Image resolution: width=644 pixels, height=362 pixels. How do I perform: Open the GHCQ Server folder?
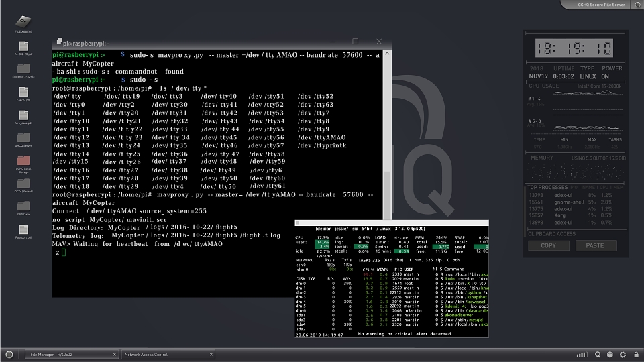[23, 139]
